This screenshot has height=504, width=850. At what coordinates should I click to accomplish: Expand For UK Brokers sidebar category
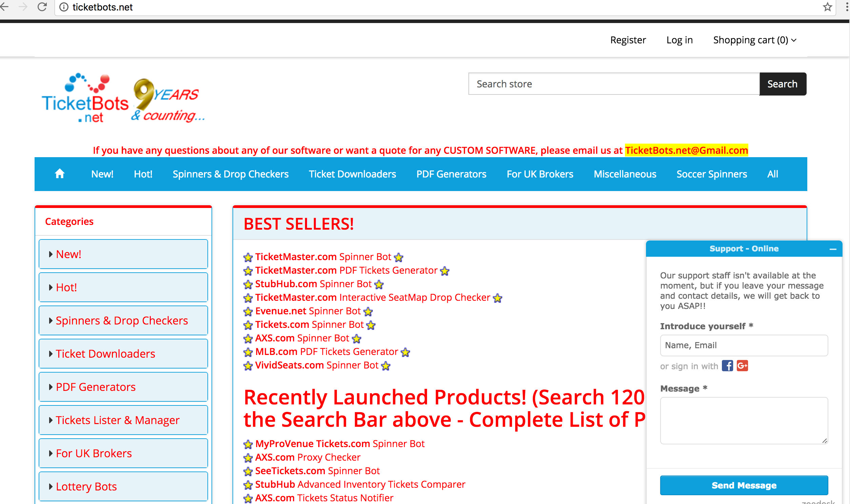click(x=123, y=454)
